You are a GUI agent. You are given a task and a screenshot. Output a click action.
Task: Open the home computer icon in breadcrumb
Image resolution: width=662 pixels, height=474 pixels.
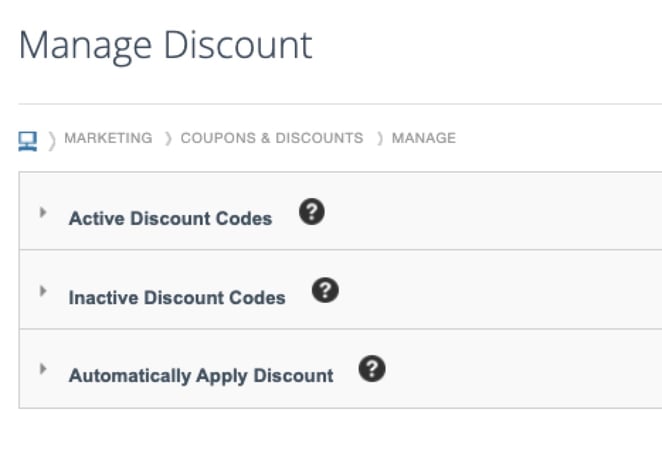coord(27,141)
